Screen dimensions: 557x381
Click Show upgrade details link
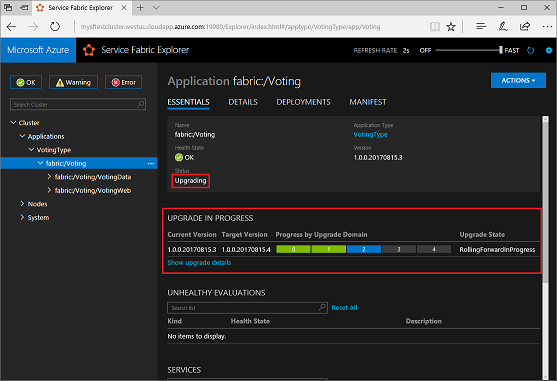click(199, 263)
